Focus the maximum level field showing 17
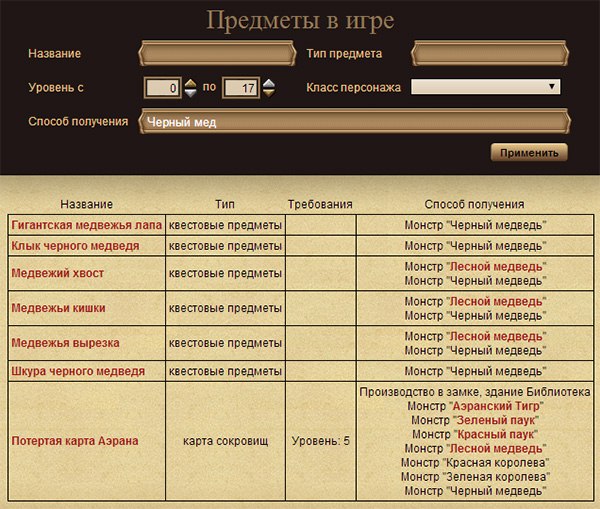 click(x=241, y=88)
